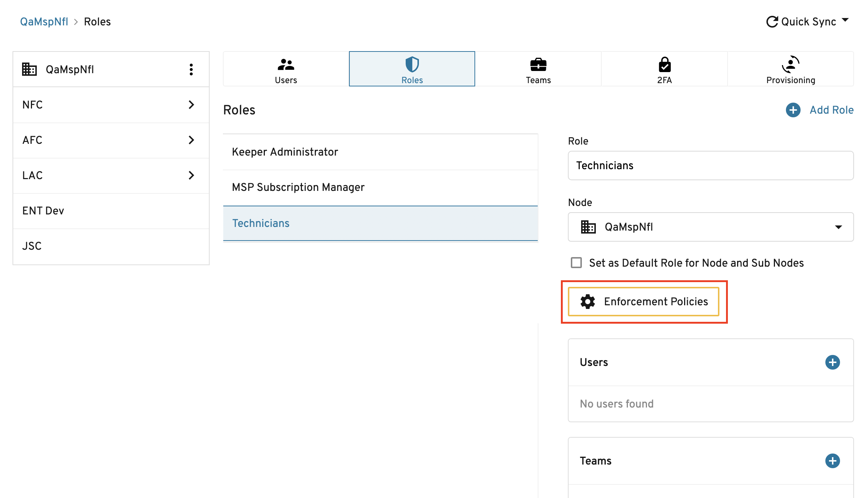Click the Teams briefcase icon
Image resolution: width=868 pixels, height=498 pixels.
[538, 65]
